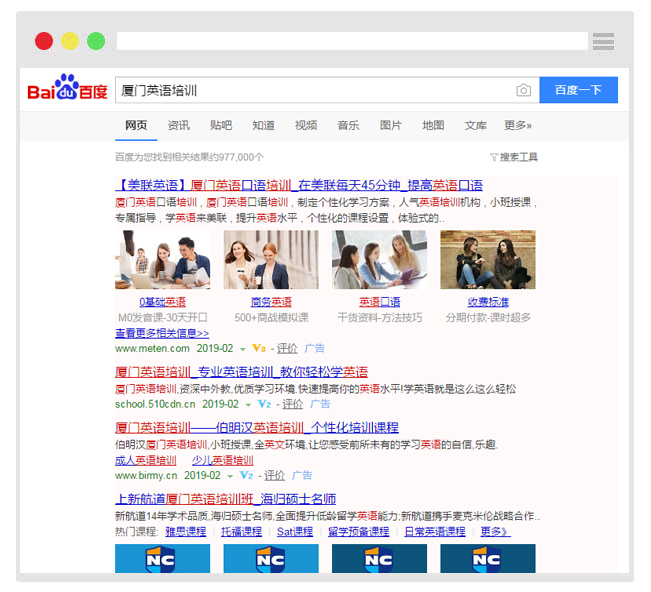
Task: Expand the dropdown arrow next to www.birmy.cn
Action: pos(230,476)
